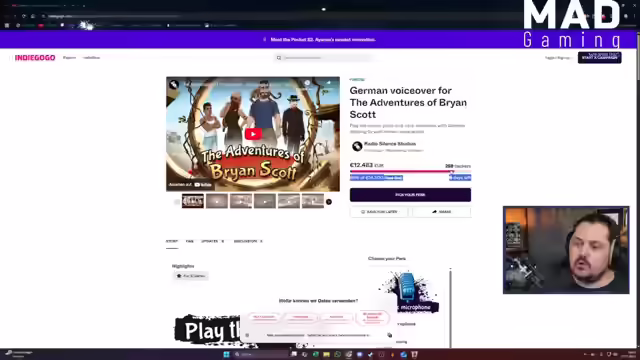Select the second gallery video thumbnail

(217, 201)
